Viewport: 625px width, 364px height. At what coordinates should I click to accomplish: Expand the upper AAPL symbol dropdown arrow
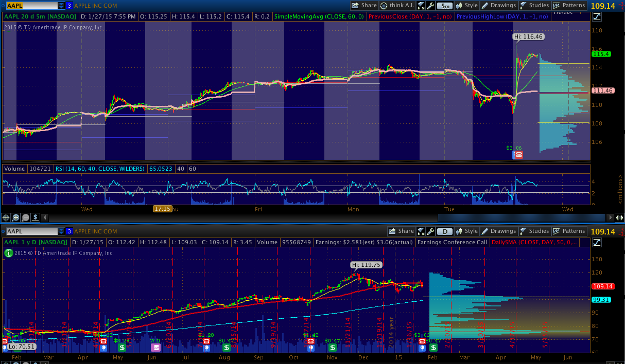coord(61,6)
